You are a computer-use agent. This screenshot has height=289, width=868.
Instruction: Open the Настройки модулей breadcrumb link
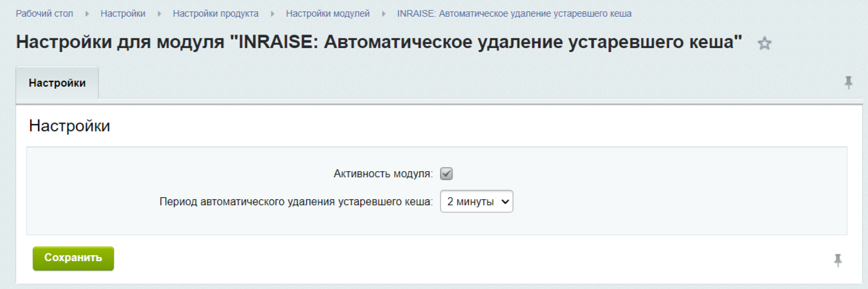[x=327, y=13]
